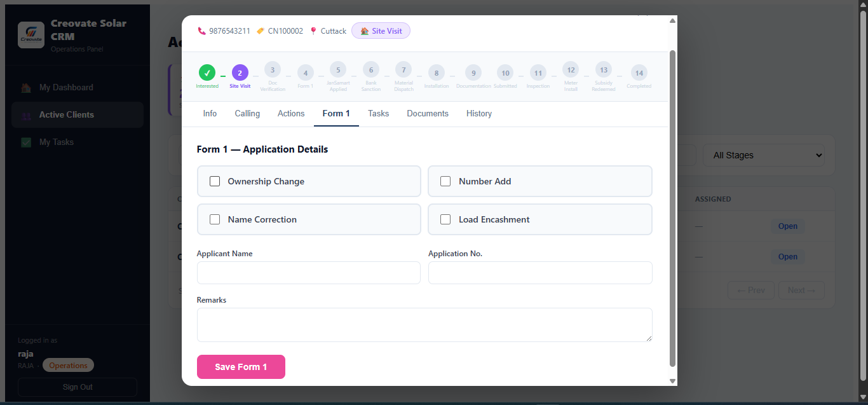Viewport: 868px width, 405px height.
Task: Open My Tasks in the sidebar
Action: (x=78, y=142)
